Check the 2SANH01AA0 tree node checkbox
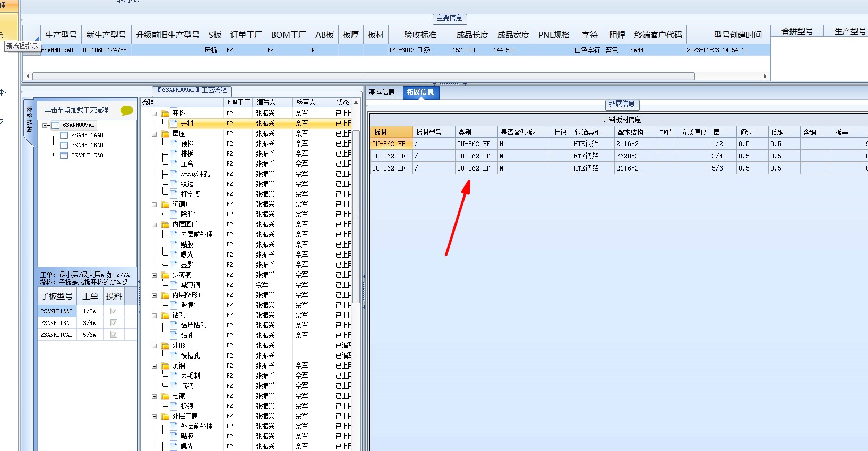 (x=64, y=135)
